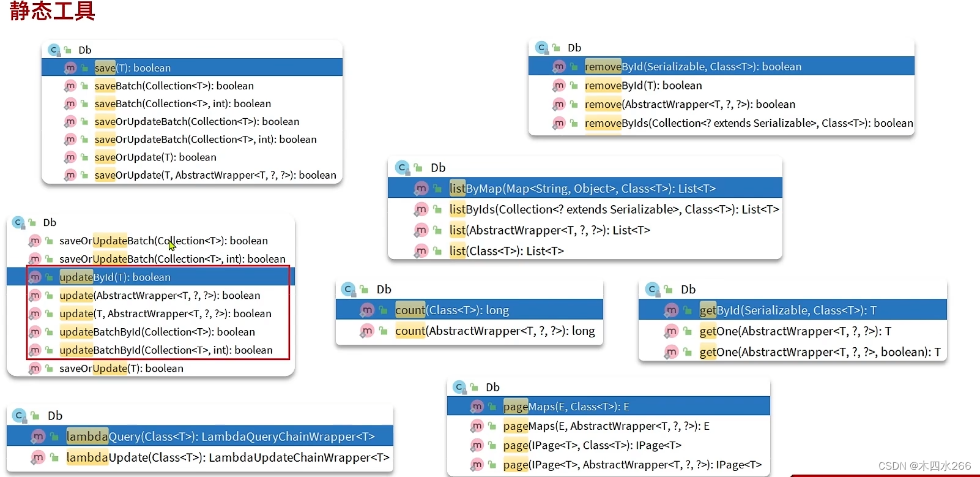Click method icon beside getById entry

point(671,310)
